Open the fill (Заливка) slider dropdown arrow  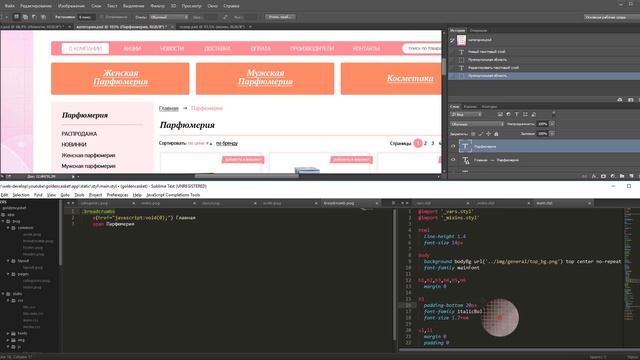click(552, 133)
